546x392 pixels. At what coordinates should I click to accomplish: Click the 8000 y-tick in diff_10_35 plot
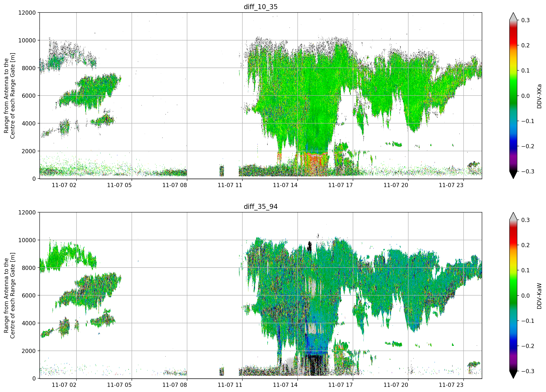click(x=29, y=68)
